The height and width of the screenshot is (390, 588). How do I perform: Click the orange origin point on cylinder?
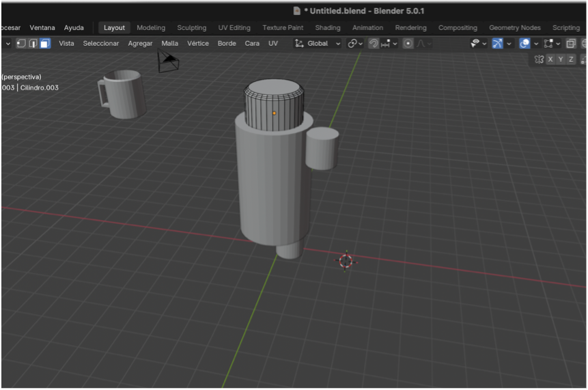tap(275, 113)
